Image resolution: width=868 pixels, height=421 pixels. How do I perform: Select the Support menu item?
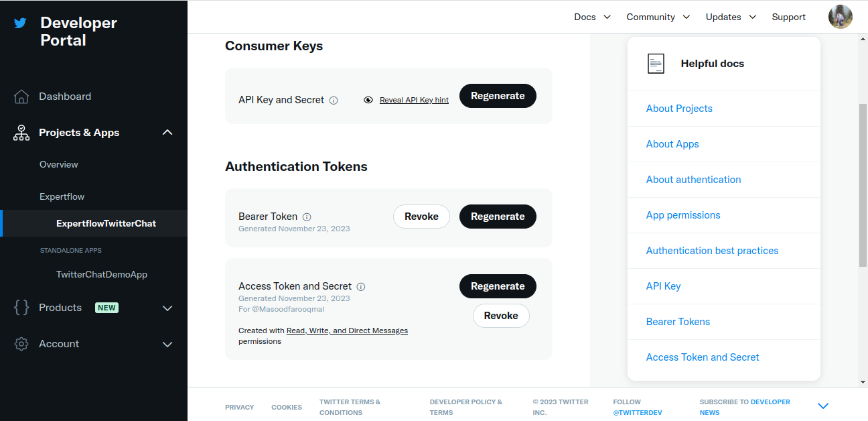[x=788, y=17]
